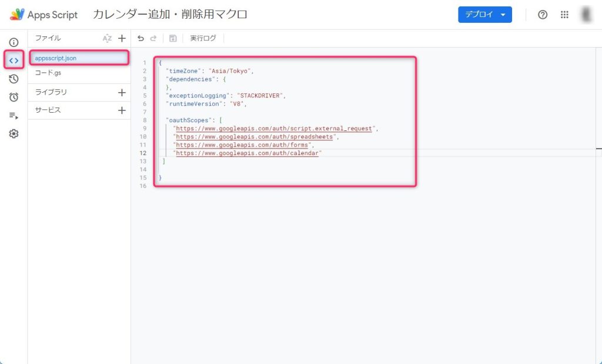Add a new file with plus icon
The image size is (602, 364).
pyautogui.click(x=122, y=38)
